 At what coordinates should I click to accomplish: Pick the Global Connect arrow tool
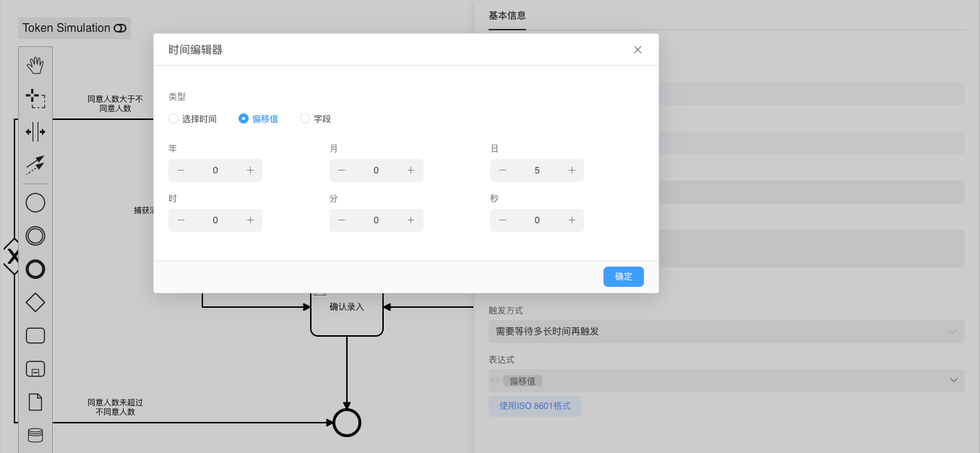pyautogui.click(x=35, y=164)
